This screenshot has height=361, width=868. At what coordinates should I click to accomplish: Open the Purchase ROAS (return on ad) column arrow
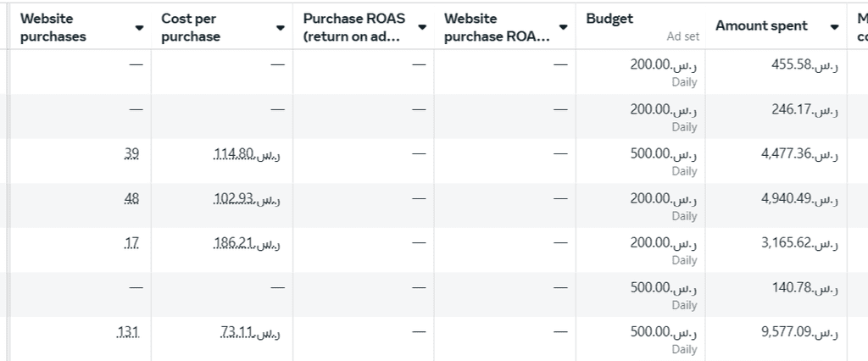(x=421, y=27)
